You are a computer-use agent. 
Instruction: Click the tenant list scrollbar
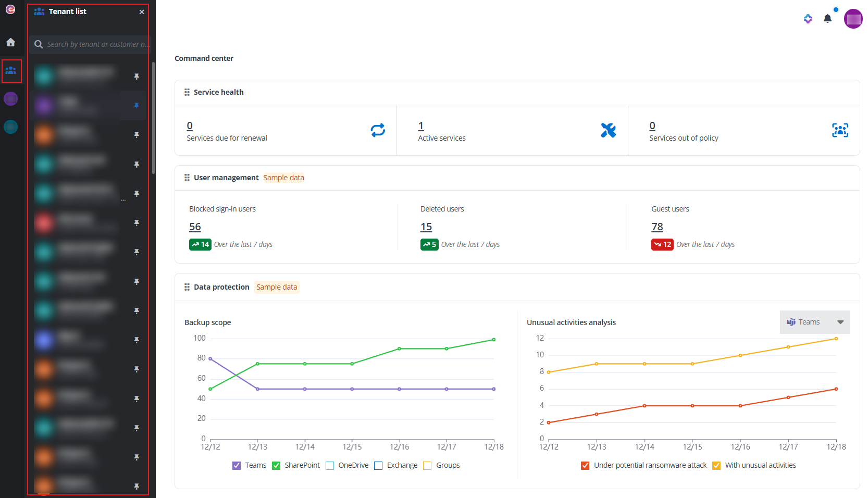[153, 118]
